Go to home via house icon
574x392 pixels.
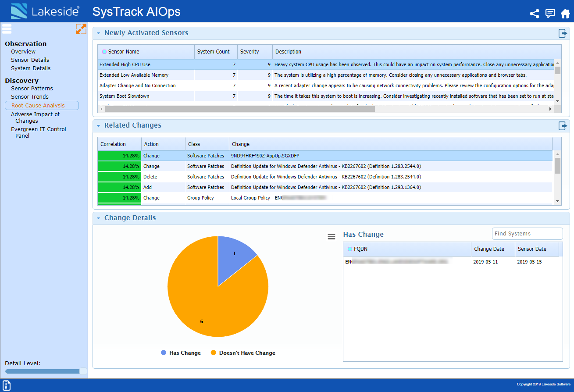(565, 14)
